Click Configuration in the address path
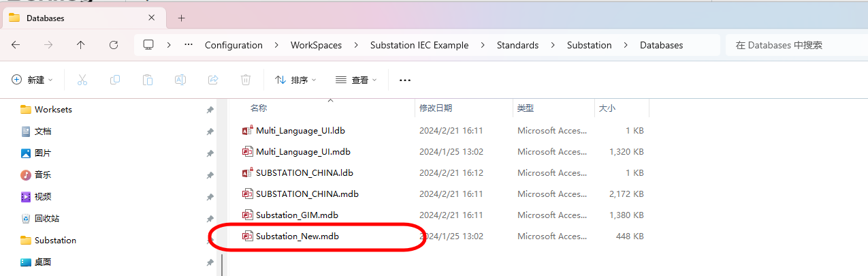Image resolution: width=868 pixels, height=276 pixels. (234, 45)
